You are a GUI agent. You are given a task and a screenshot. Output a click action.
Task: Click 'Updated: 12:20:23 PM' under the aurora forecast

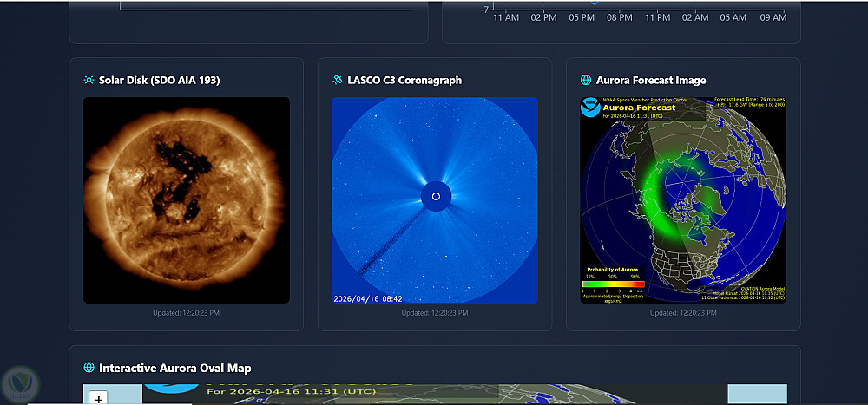[x=683, y=313]
